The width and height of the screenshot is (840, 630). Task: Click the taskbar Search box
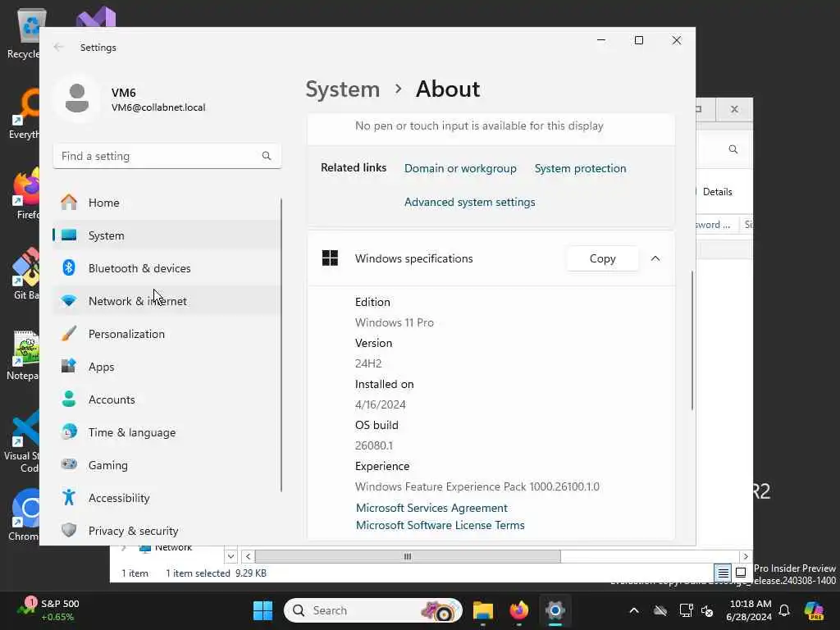(373, 610)
